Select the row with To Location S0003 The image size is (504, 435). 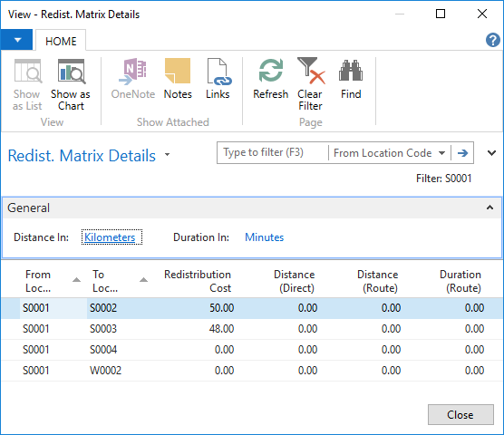tap(252, 329)
